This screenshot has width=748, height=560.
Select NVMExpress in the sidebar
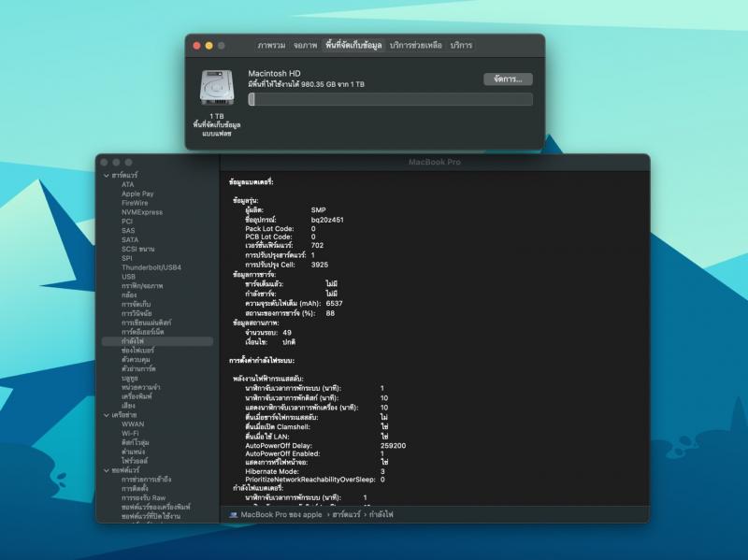pyautogui.click(x=142, y=212)
